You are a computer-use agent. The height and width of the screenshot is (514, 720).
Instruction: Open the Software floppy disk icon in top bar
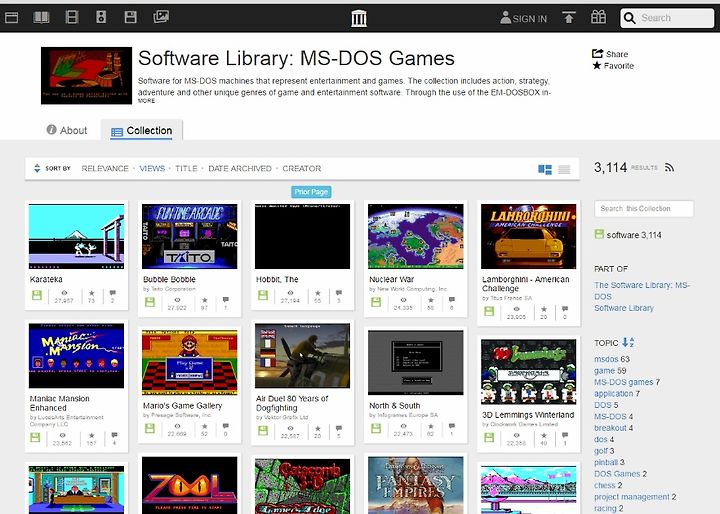pyautogui.click(x=130, y=17)
